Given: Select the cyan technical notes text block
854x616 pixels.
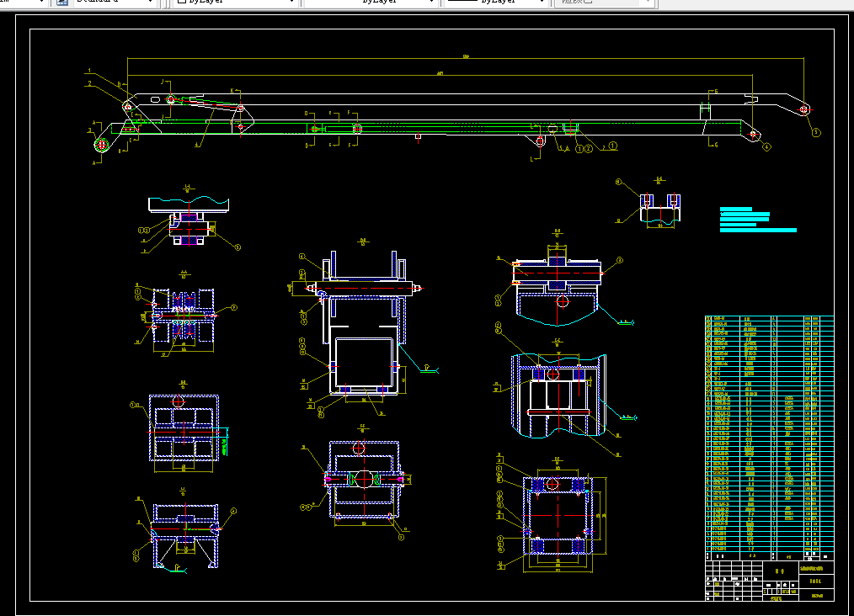Looking at the screenshot, I should 758,220.
